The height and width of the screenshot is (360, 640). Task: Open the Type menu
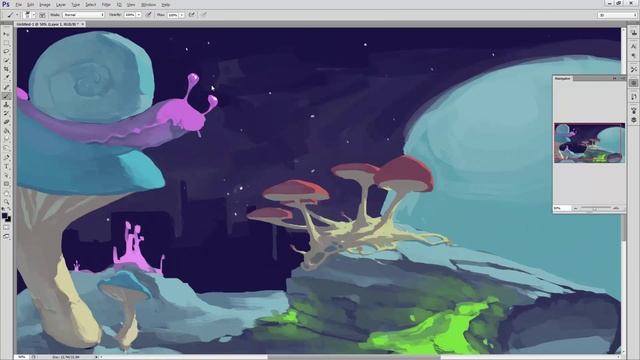[76, 4]
